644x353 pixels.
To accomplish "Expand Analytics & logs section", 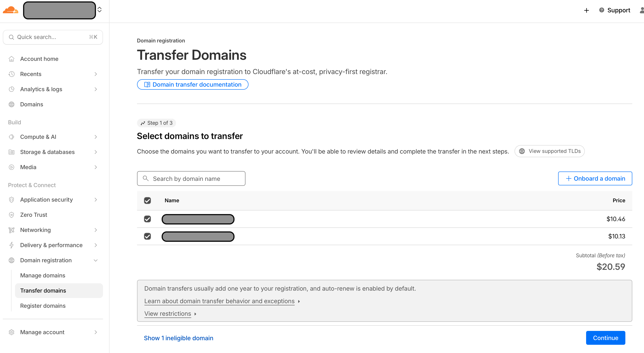I will pos(53,89).
